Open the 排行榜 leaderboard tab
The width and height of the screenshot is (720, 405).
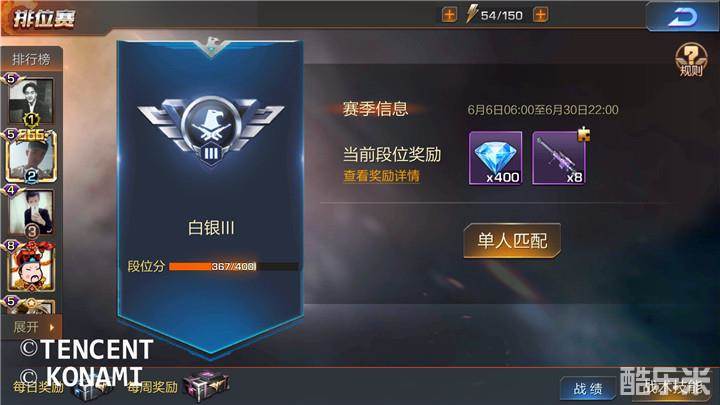click(31, 59)
